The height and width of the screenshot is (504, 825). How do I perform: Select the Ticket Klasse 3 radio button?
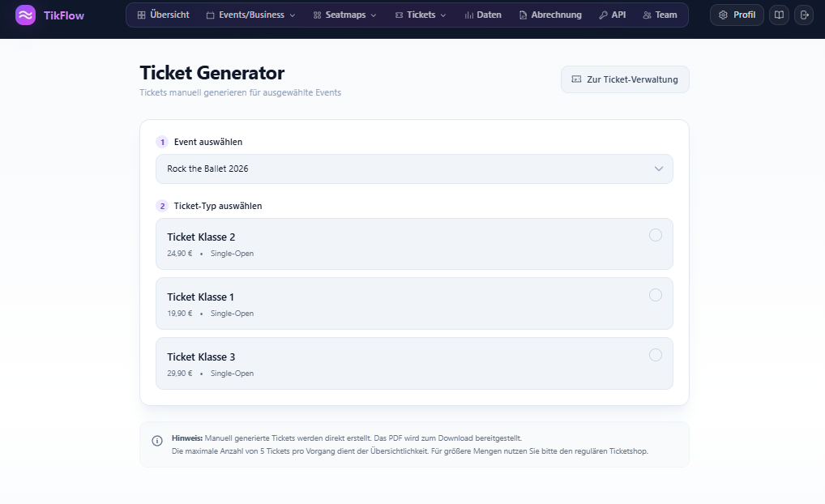tap(655, 355)
